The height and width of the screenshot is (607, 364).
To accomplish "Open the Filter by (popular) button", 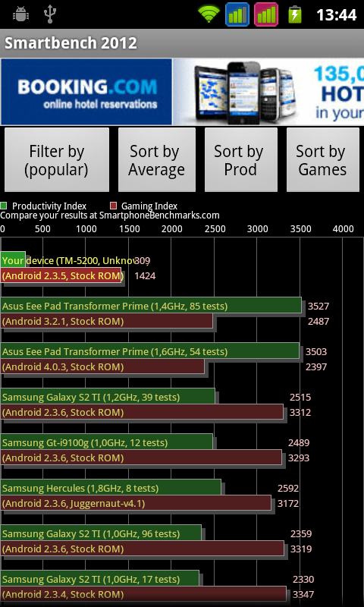I will click(x=57, y=160).
